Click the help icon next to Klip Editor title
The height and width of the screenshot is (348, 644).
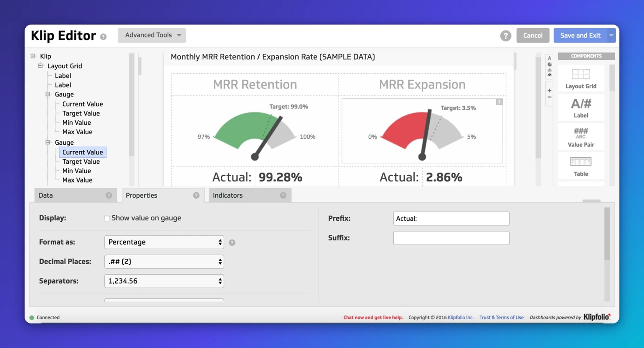103,37
